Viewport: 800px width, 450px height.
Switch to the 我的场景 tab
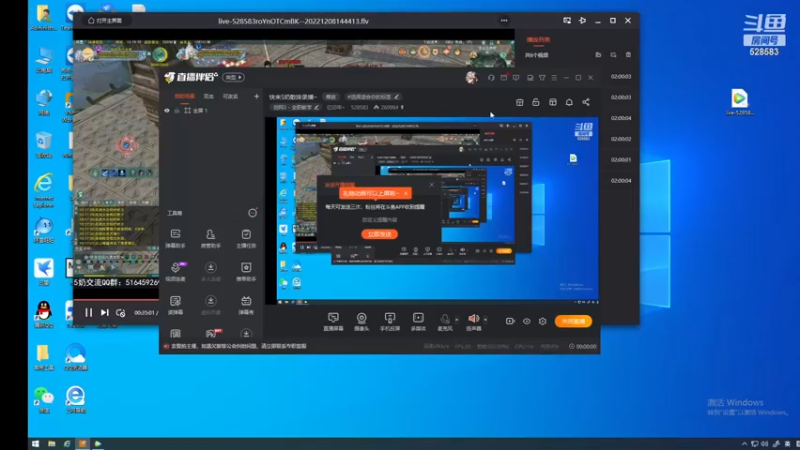[x=184, y=96]
